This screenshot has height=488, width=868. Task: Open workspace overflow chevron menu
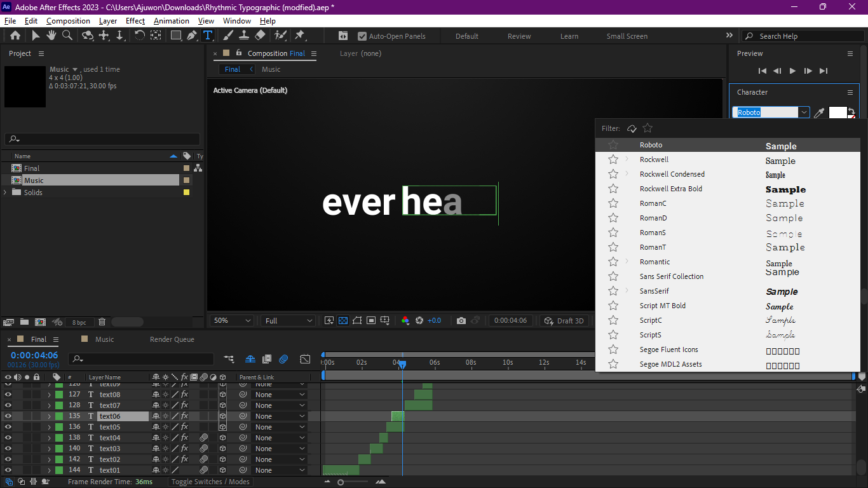coord(729,36)
